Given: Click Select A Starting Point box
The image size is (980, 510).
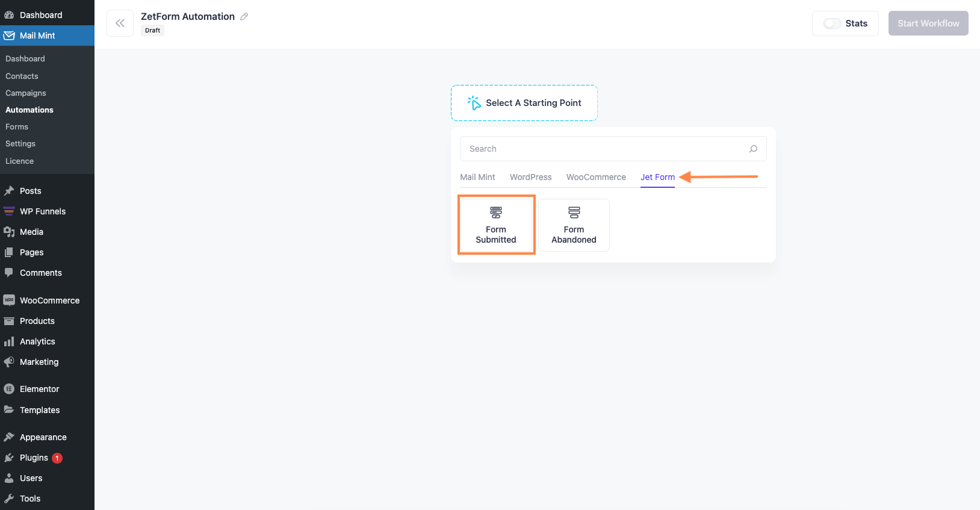Looking at the screenshot, I should coord(524,103).
